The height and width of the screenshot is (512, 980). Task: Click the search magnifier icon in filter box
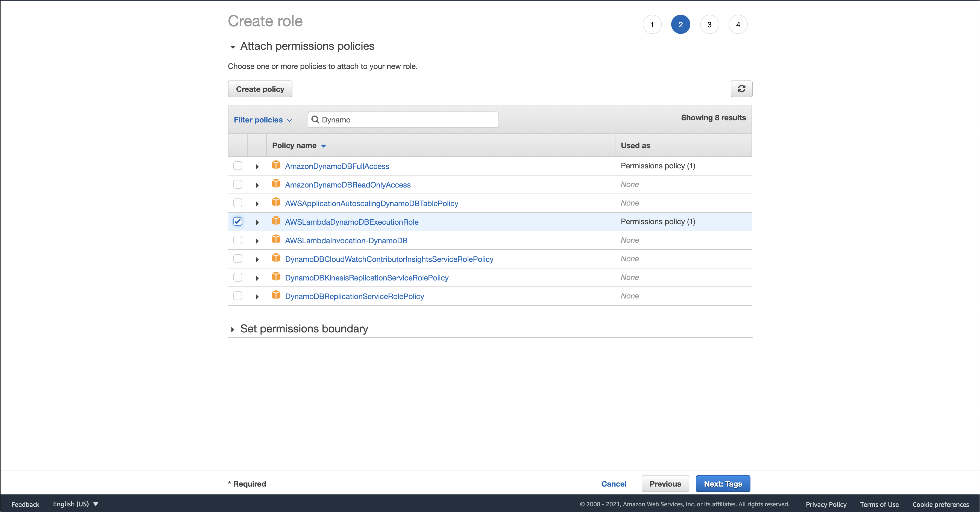315,119
